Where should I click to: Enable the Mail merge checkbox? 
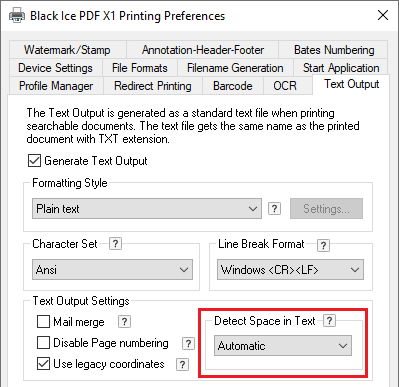pyautogui.click(x=43, y=322)
